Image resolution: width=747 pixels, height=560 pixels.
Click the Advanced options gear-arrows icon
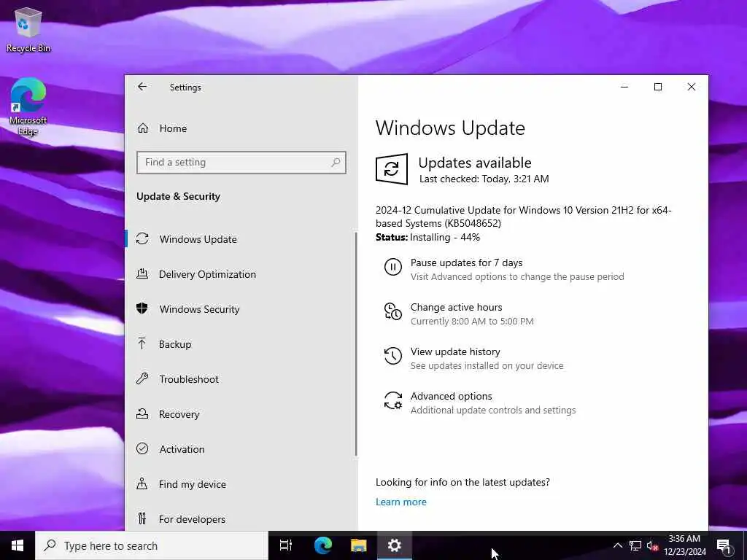[393, 400]
